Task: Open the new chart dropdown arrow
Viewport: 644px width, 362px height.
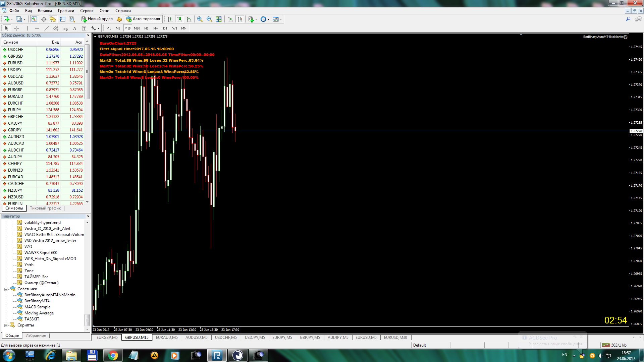Action: coord(12,19)
